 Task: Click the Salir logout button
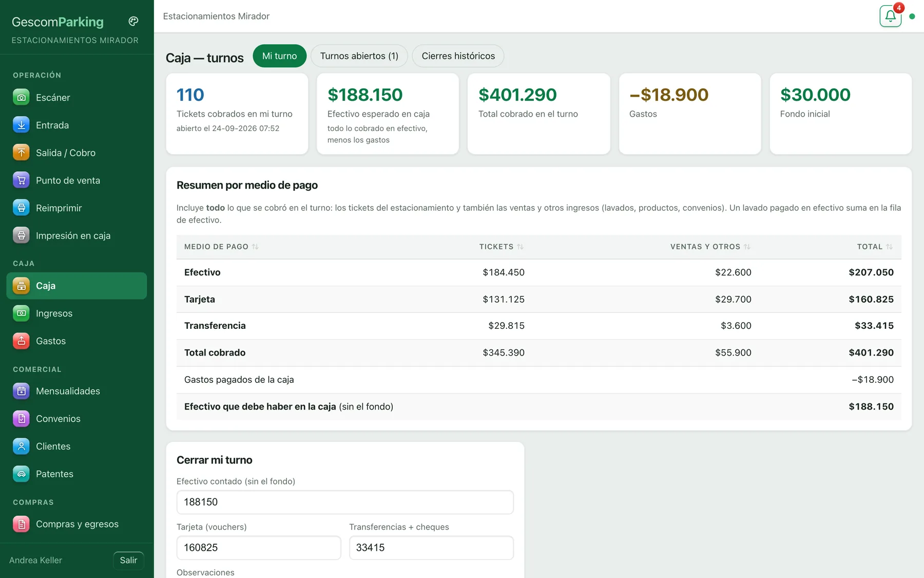pos(128,560)
